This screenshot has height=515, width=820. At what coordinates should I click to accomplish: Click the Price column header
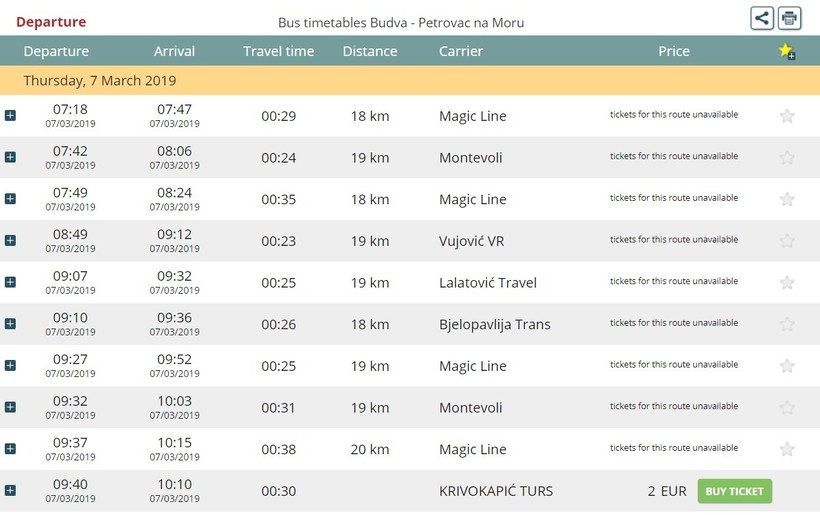pyautogui.click(x=674, y=51)
